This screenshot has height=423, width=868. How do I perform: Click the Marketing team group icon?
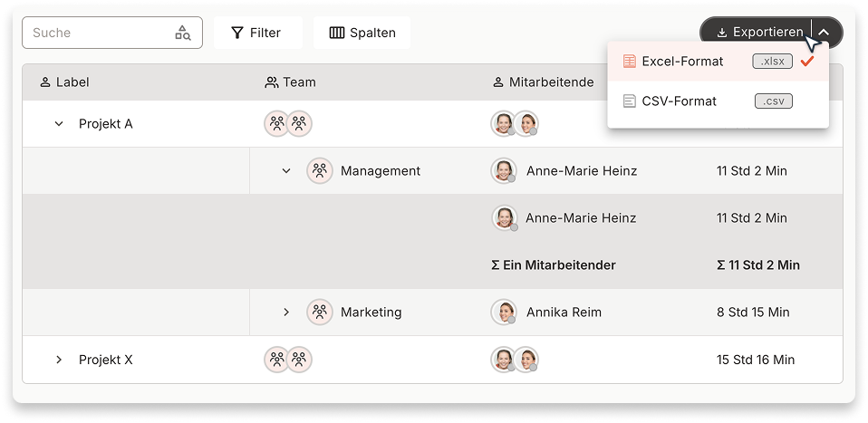click(x=320, y=312)
